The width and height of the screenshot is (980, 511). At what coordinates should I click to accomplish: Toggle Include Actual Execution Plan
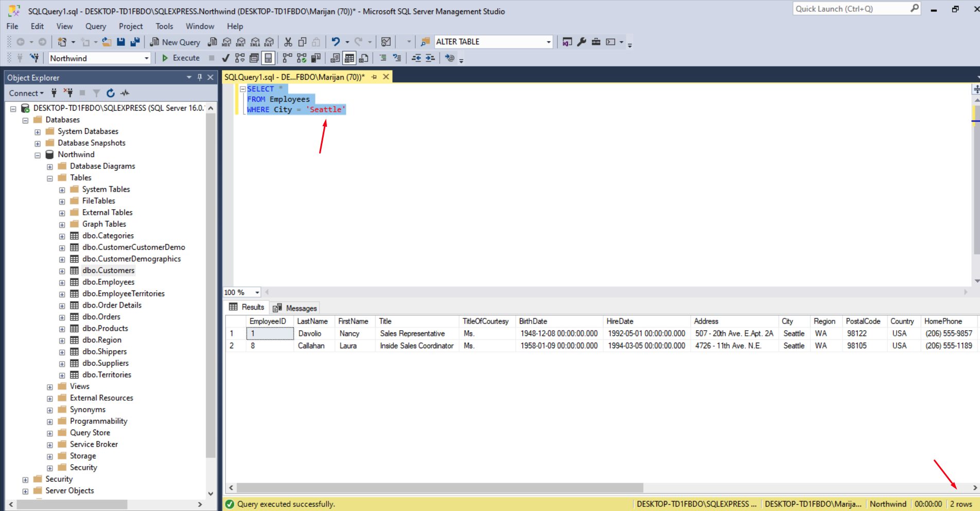coord(288,58)
